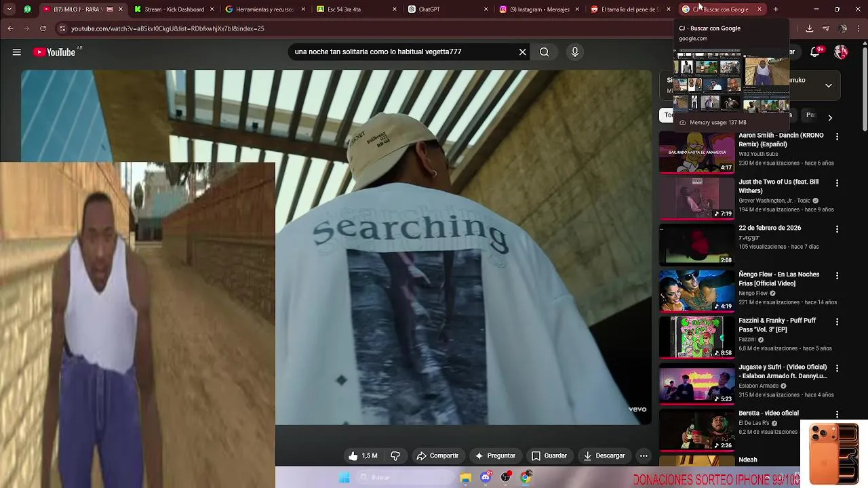
Task: Open 22 de febrero de 2026 video
Action: click(697, 244)
